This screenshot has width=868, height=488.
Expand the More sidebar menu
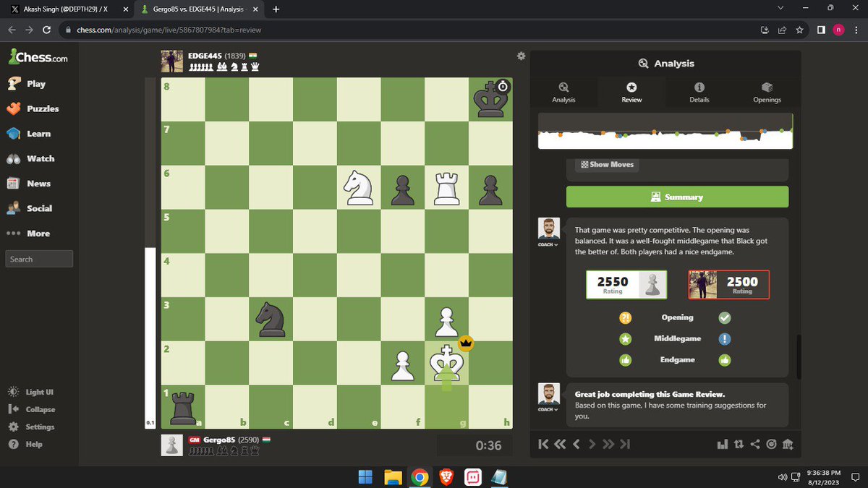pos(29,234)
